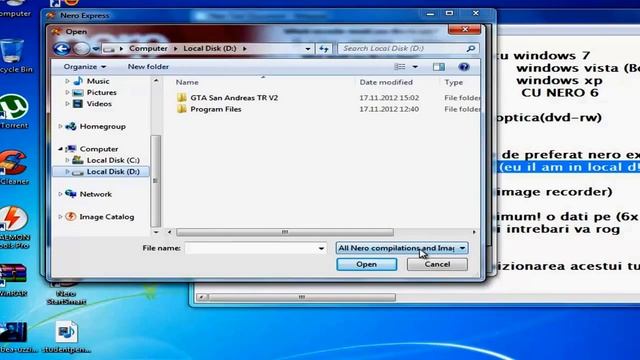Click the New folder button
The height and width of the screenshot is (360, 640).
coord(148,67)
